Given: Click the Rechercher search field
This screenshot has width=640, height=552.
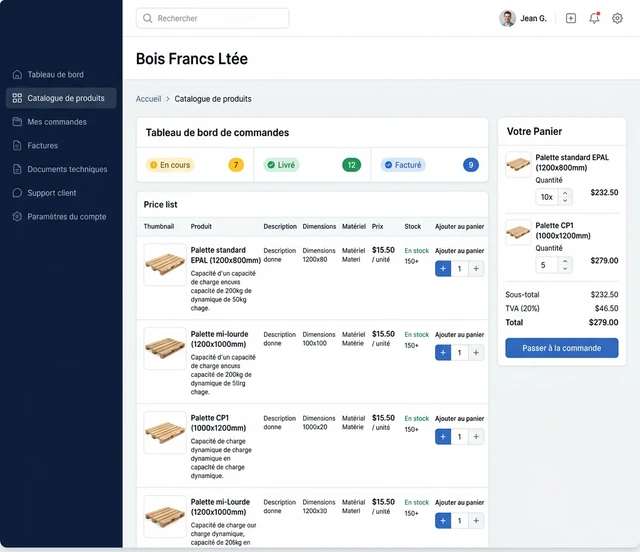Looking at the screenshot, I should point(212,18).
